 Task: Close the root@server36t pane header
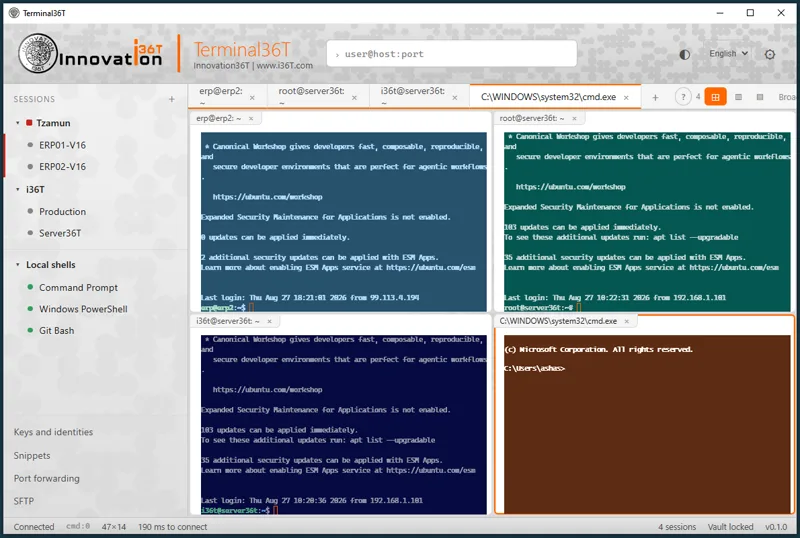[574, 118]
